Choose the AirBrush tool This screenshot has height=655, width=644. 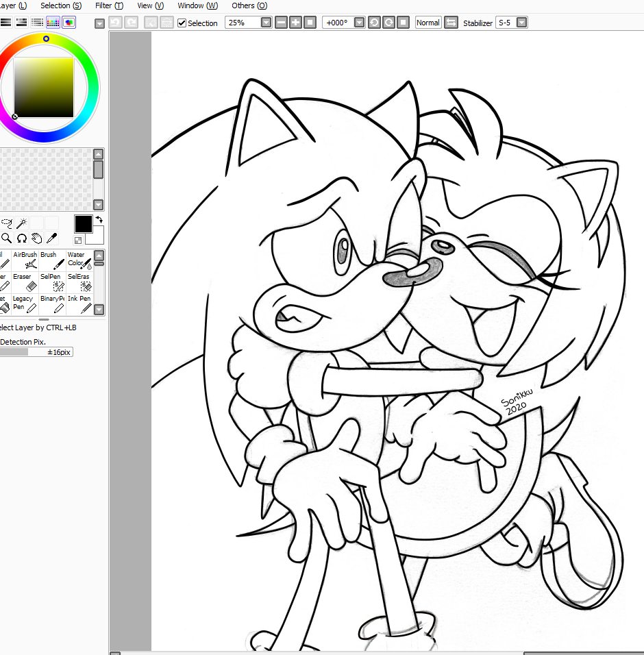tap(25, 260)
